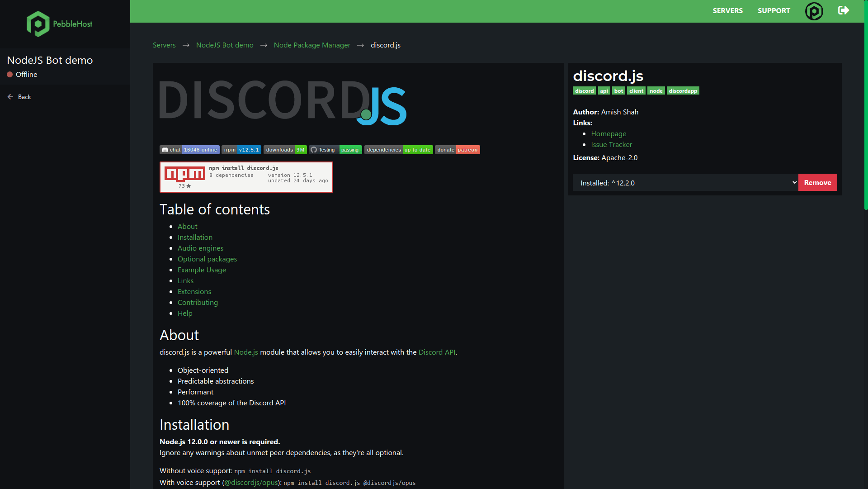Click the Remove button for discord.js
Screen dimensions: 868x489
[817, 182]
